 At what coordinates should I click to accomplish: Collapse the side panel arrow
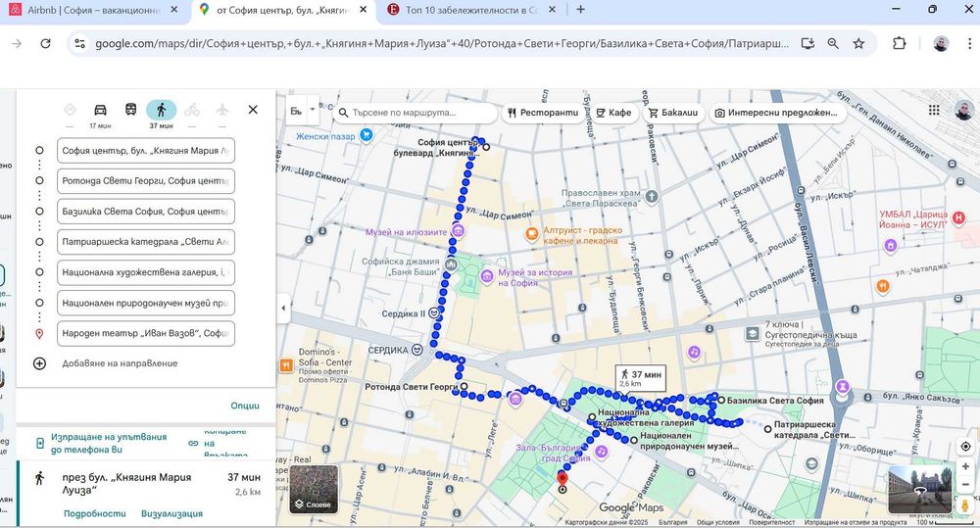[x=283, y=308]
